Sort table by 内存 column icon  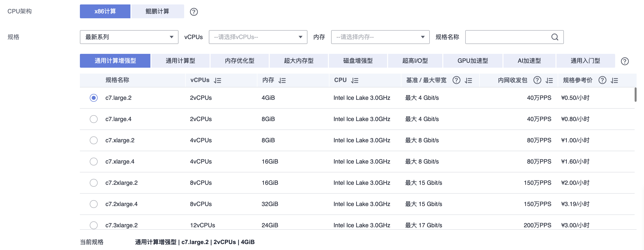coord(282,81)
